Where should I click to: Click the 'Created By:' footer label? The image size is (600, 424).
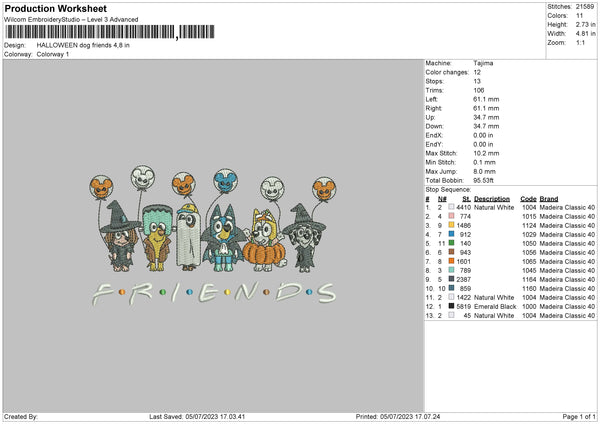click(x=21, y=417)
